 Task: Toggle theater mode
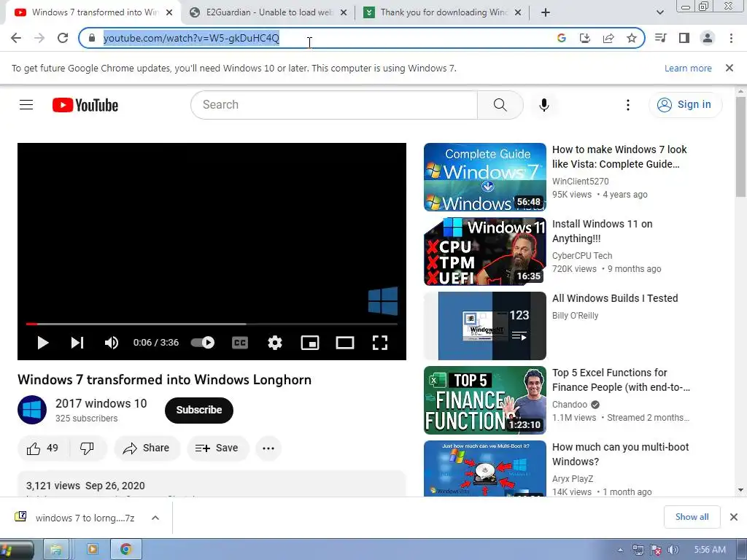click(345, 343)
